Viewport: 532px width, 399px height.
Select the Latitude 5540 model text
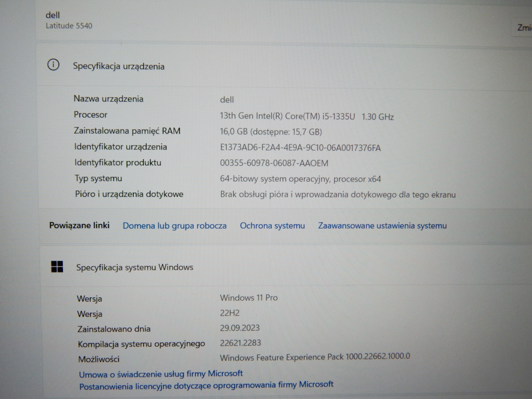point(69,26)
